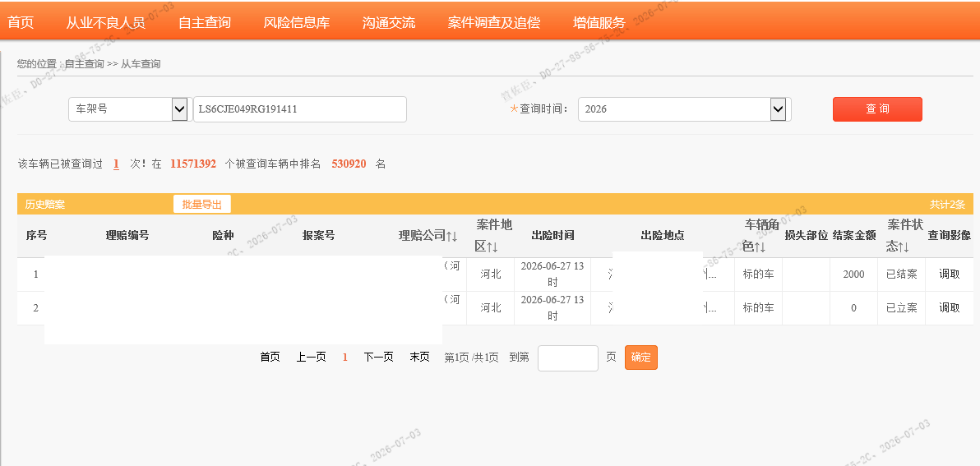Click the red 查询 button
The width and height of the screenshot is (980, 466).
(x=877, y=108)
